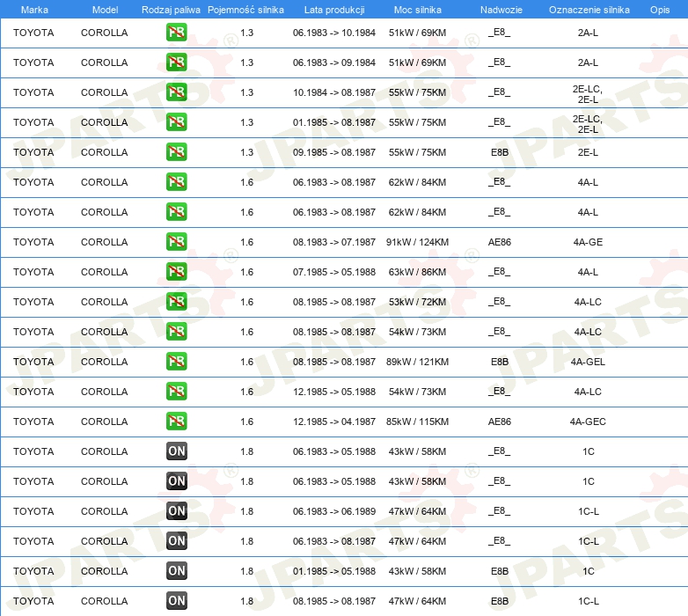Select the power value 63kW / 86KM
Screen dimensions: 688x616
pyautogui.click(x=417, y=272)
